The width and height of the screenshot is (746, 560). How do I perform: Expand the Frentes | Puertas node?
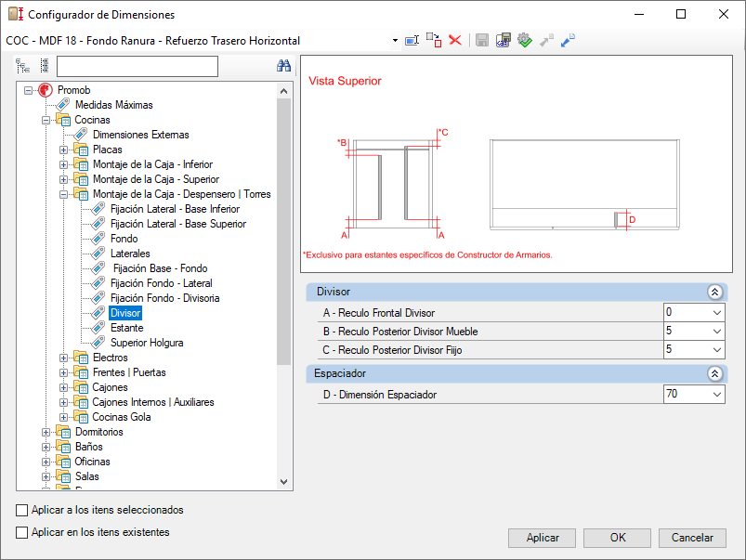63,372
